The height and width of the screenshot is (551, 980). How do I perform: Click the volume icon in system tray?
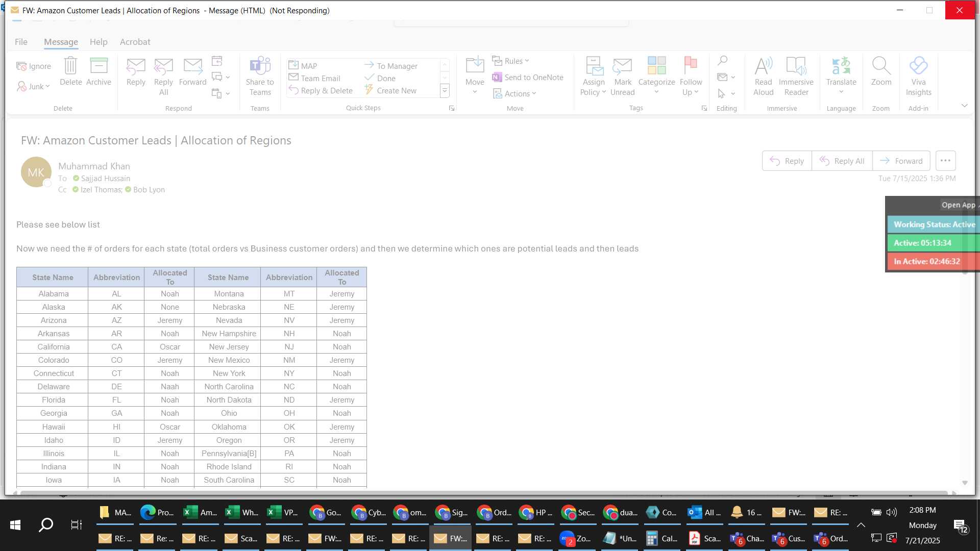891,512
